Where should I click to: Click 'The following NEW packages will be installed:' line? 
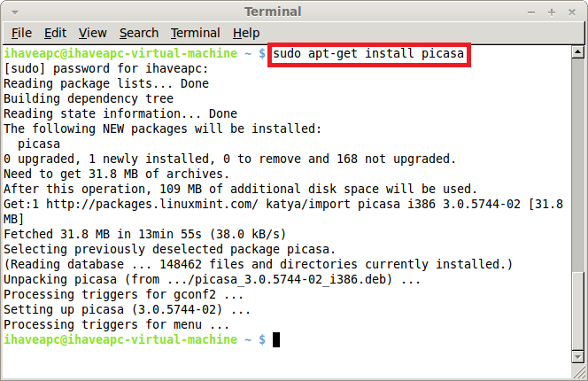coord(163,128)
